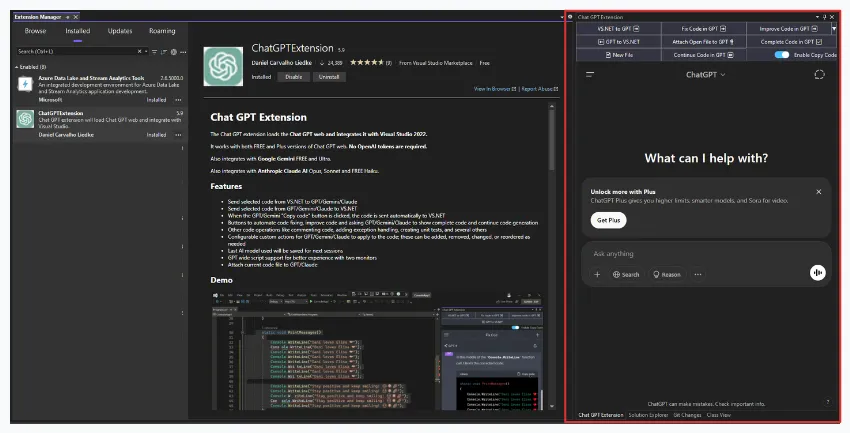This screenshot has width=850, height=433.
Task: Dismiss the Unlock more with Plus banner
Action: [x=818, y=192]
